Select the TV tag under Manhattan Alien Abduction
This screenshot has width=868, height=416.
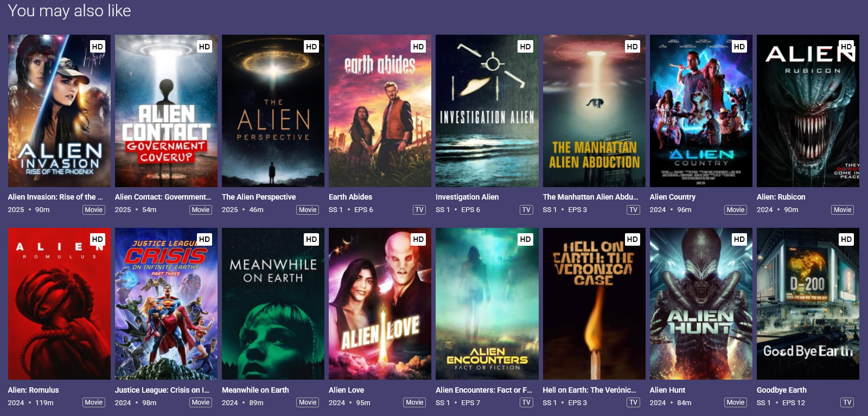(634, 210)
